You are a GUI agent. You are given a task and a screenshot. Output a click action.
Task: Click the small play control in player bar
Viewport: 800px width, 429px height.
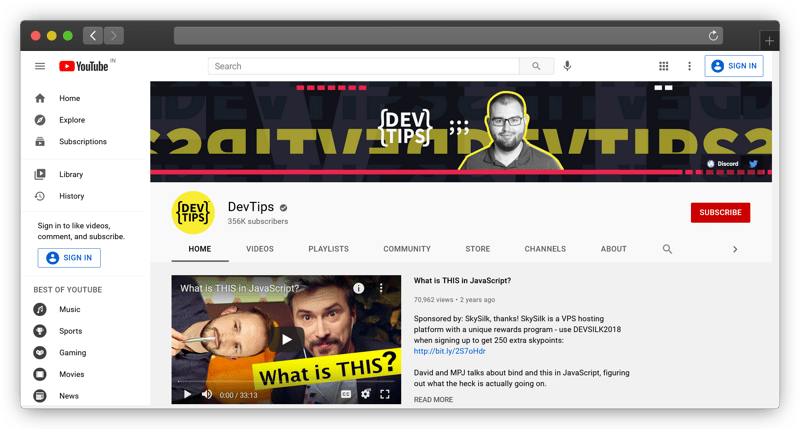pyautogui.click(x=187, y=394)
